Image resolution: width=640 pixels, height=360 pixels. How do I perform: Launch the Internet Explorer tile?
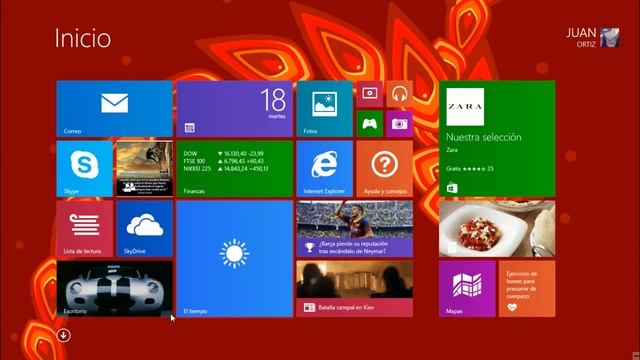[x=324, y=169]
